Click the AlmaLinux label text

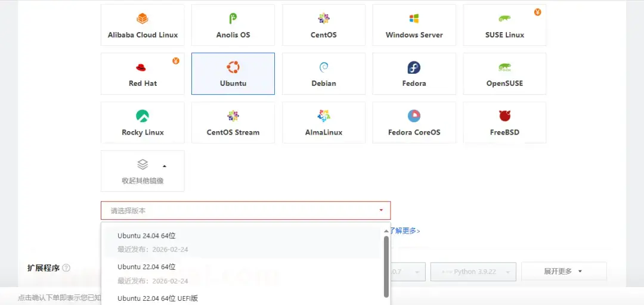324,132
